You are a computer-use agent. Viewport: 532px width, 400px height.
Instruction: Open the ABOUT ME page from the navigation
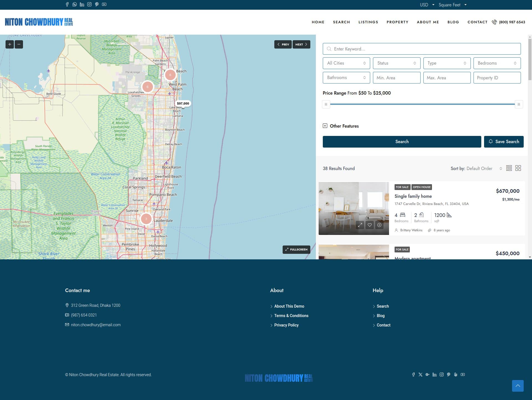tap(428, 22)
